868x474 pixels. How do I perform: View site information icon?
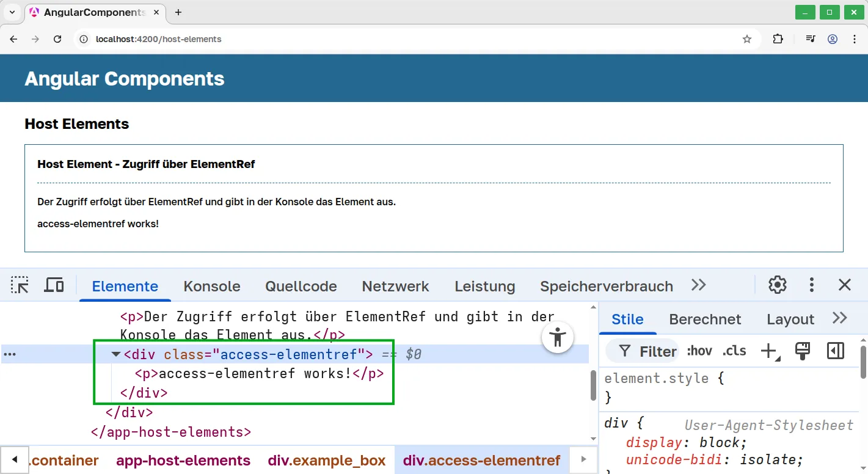click(84, 39)
